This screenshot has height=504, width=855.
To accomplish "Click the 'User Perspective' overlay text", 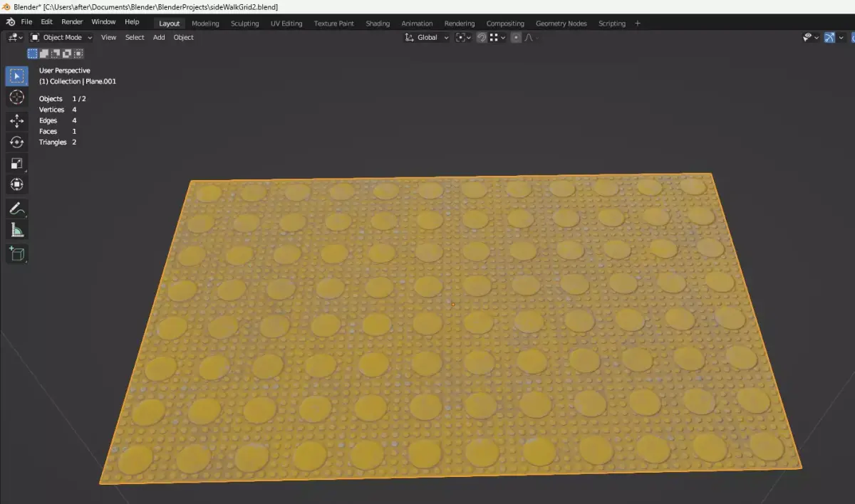I will tap(65, 70).
